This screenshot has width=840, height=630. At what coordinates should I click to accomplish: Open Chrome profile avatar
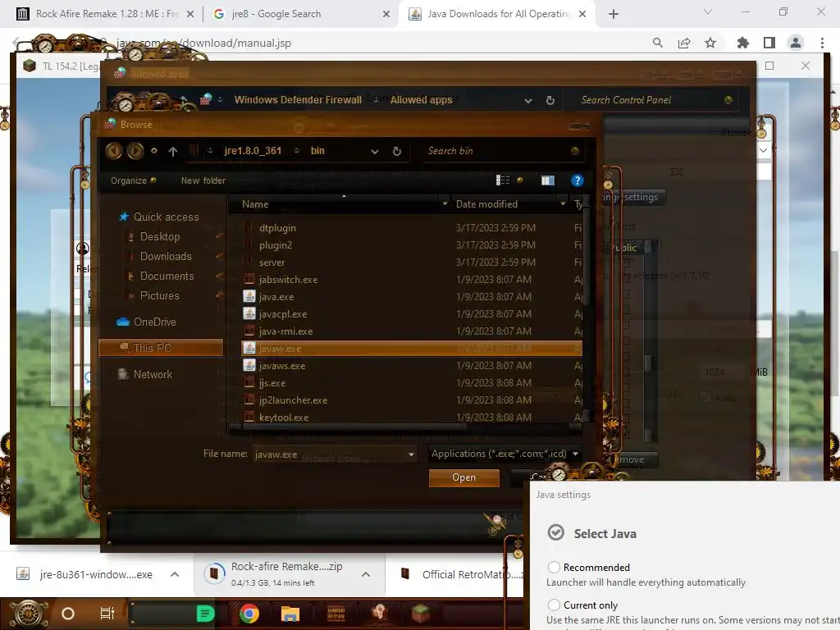(796, 43)
